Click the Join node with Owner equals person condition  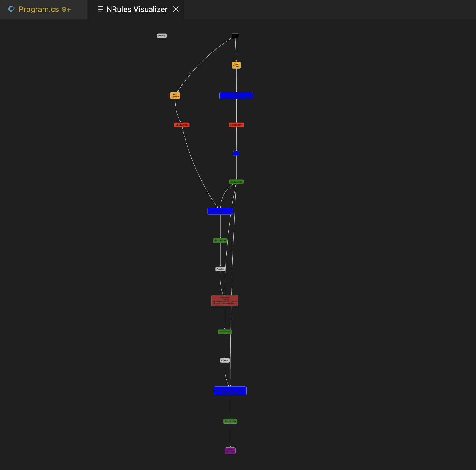[220, 211]
